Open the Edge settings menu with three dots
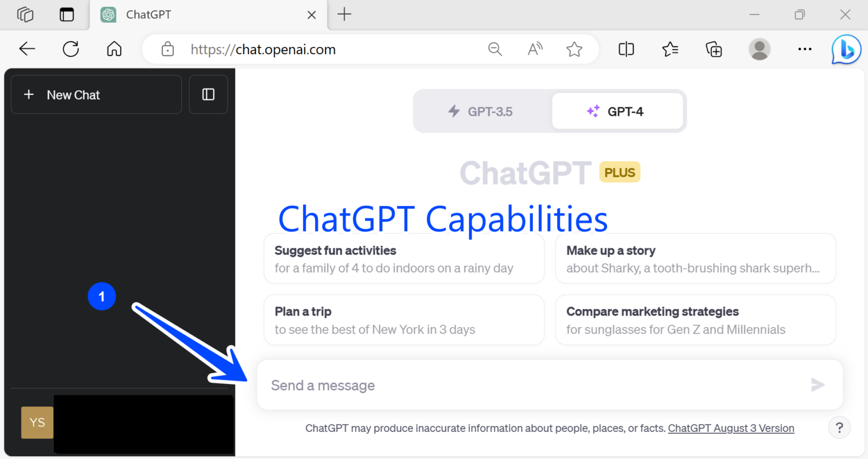Viewport: 868px width, 459px height. point(804,49)
